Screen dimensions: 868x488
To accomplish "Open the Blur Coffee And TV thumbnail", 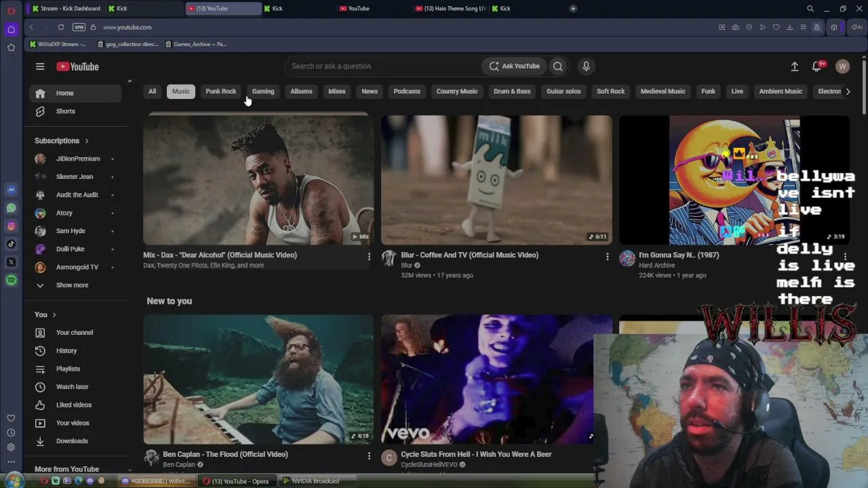I will [496, 180].
